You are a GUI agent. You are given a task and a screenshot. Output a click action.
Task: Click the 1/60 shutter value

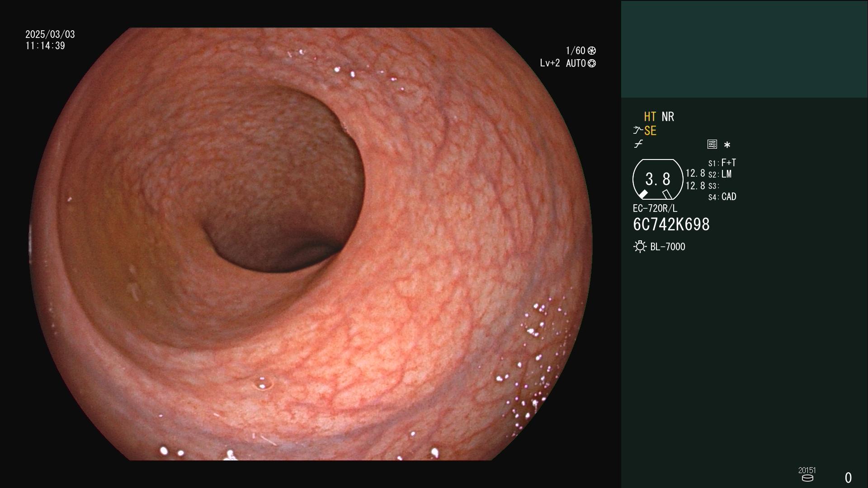(576, 51)
